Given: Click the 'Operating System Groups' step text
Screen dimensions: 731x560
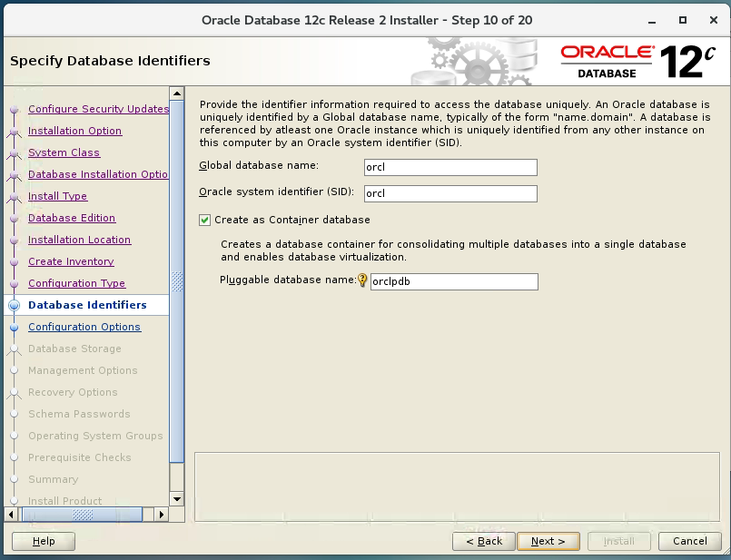Looking at the screenshot, I should coord(95,436).
